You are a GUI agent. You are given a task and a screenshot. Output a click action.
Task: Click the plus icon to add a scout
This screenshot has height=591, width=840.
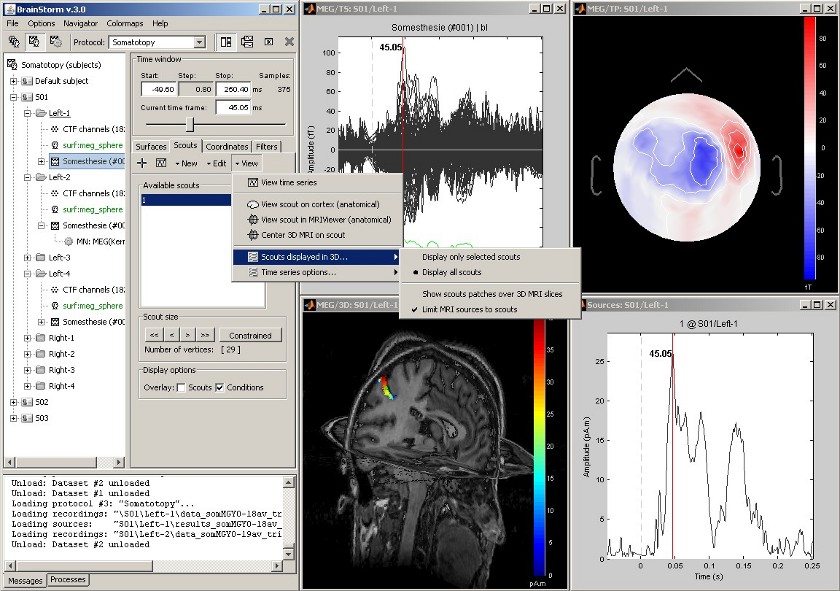(142, 163)
